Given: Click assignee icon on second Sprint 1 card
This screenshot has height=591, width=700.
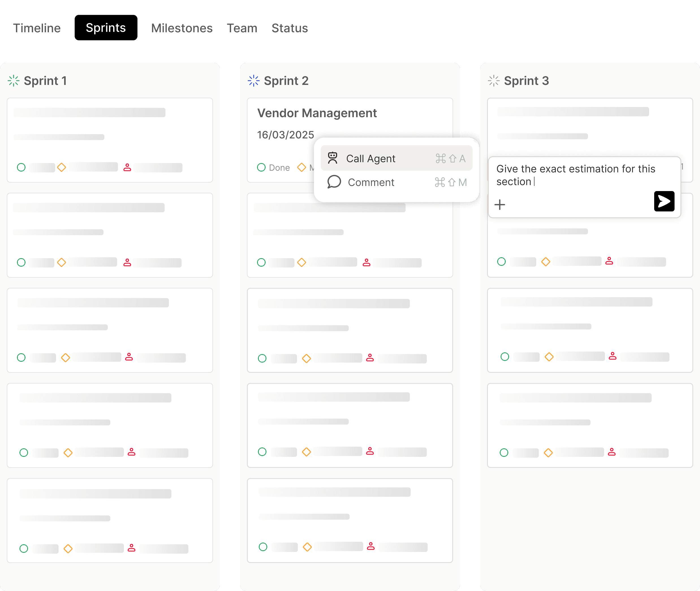Looking at the screenshot, I should 127,262.
